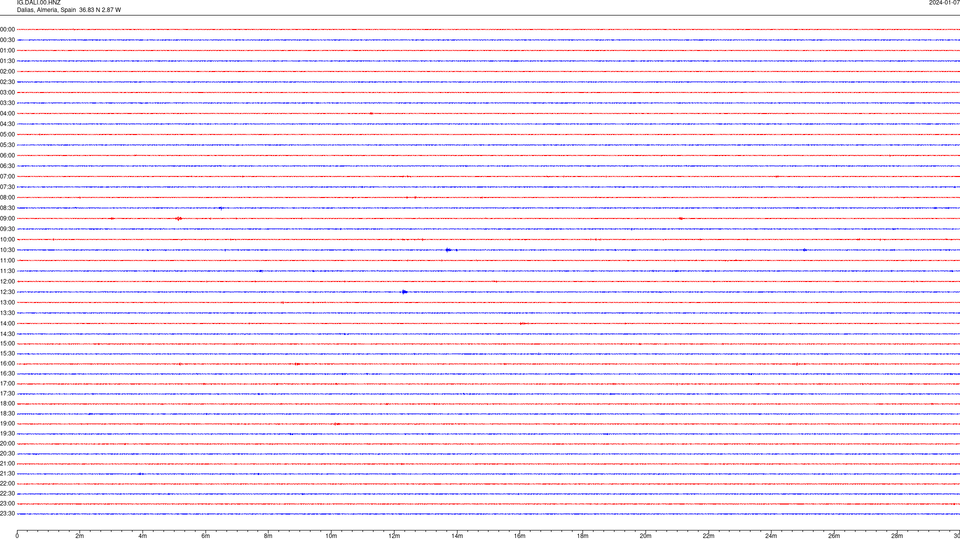Select the 19:00 trace time label
This screenshot has height=540, width=960.
point(7,424)
